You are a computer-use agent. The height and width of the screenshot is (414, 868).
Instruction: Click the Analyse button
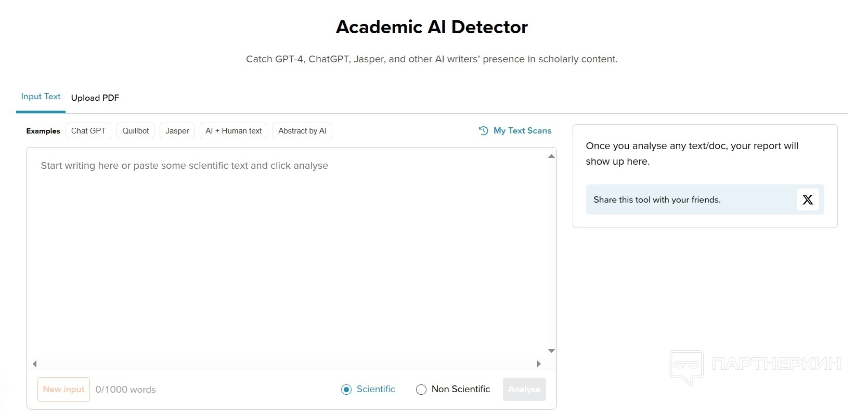click(x=524, y=390)
